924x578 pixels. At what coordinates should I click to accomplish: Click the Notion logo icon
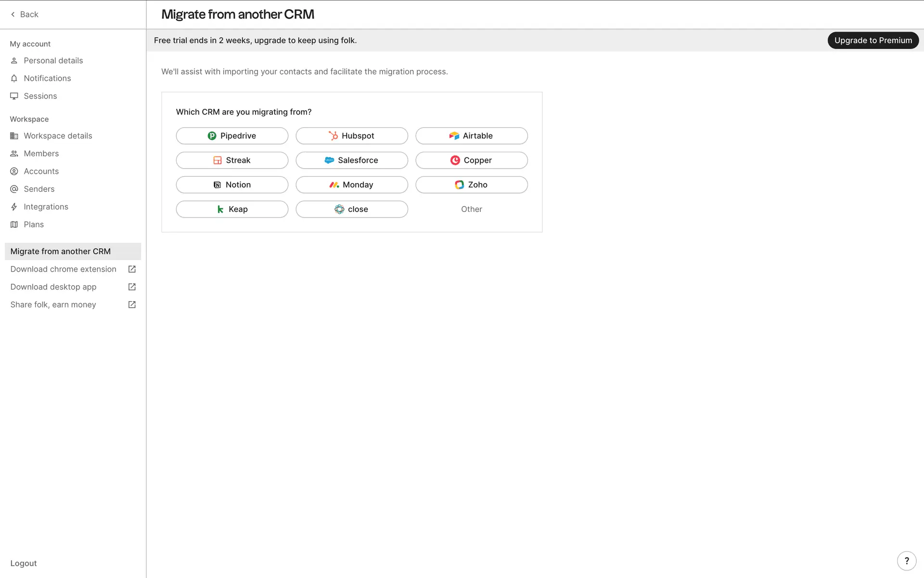coord(217,185)
